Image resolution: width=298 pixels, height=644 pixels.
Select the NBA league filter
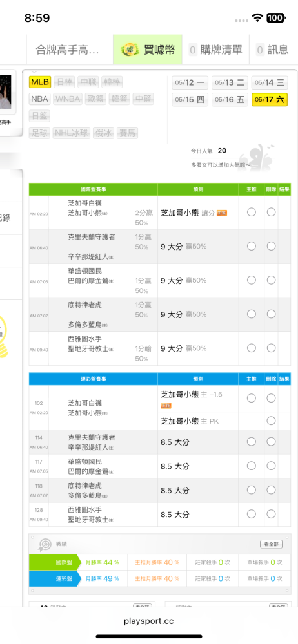(39, 99)
